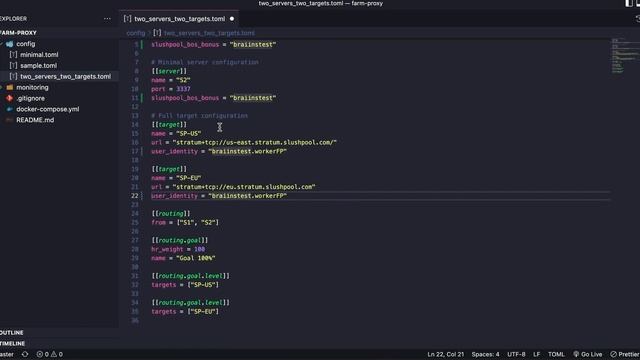The height and width of the screenshot is (360, 640).
Task: Click the [[routing]] table header line
Action: (171, 213)
